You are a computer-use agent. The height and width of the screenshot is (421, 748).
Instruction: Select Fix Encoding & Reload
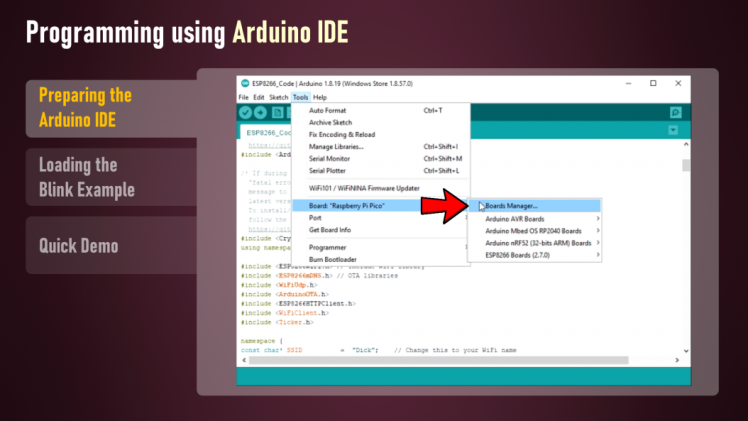381,134
